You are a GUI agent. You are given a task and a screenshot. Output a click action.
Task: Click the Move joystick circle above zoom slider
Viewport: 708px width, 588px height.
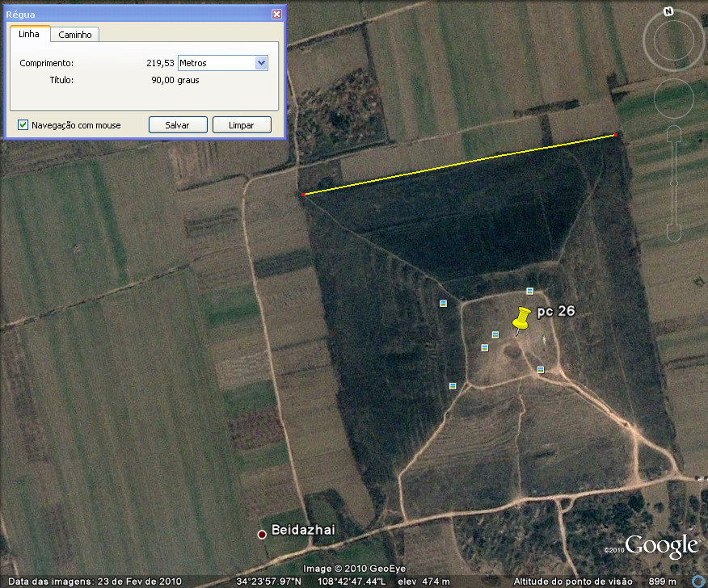click(x=673, y=98)
